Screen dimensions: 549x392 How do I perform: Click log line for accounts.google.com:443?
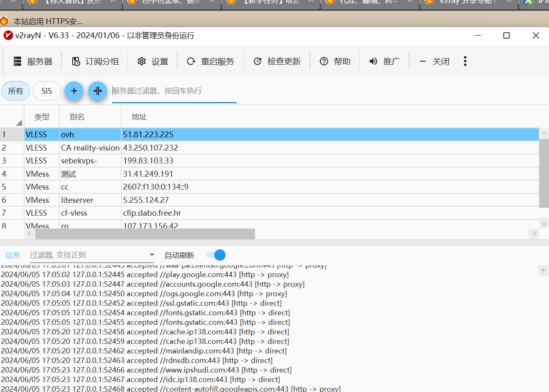point(152,284)
